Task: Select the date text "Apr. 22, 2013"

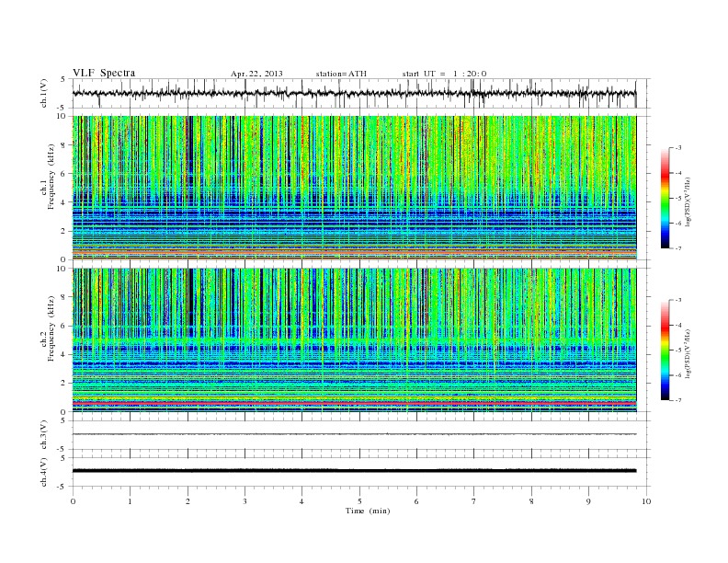Action: click(256, 74)
